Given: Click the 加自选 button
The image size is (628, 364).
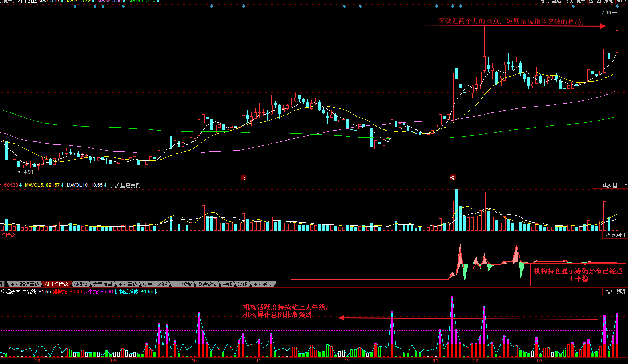Looking at the screenshot, I should coord(554,1).
